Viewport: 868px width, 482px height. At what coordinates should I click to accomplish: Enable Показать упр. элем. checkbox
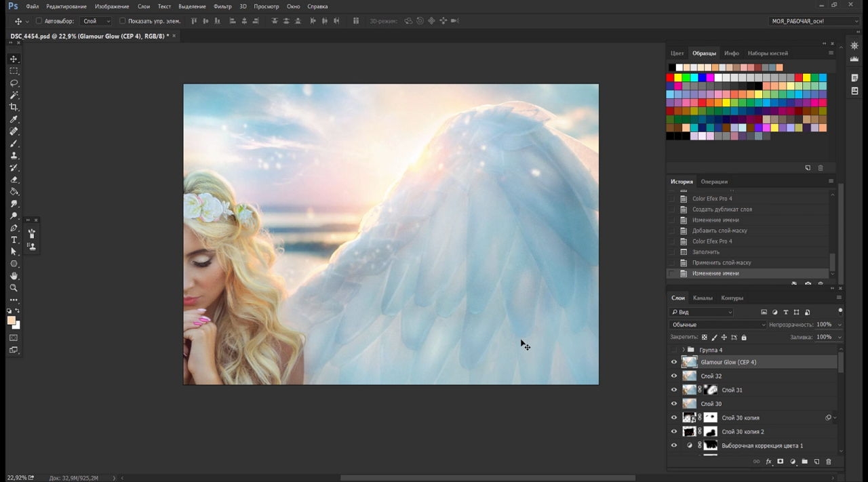tap(123, 21)
